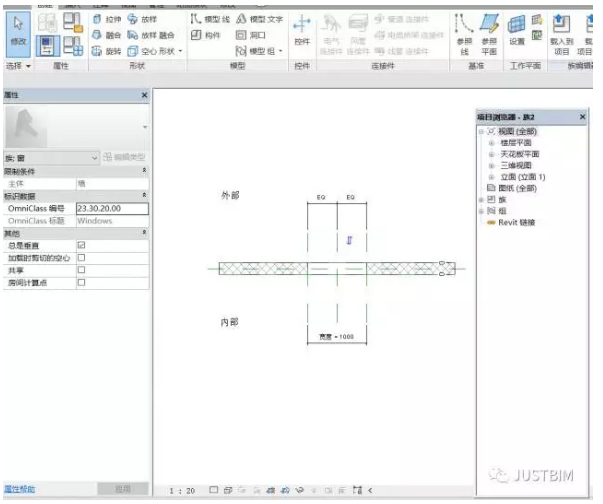Collapse the 标识数据 section
The image size is (603, 504).
[144, 195]
